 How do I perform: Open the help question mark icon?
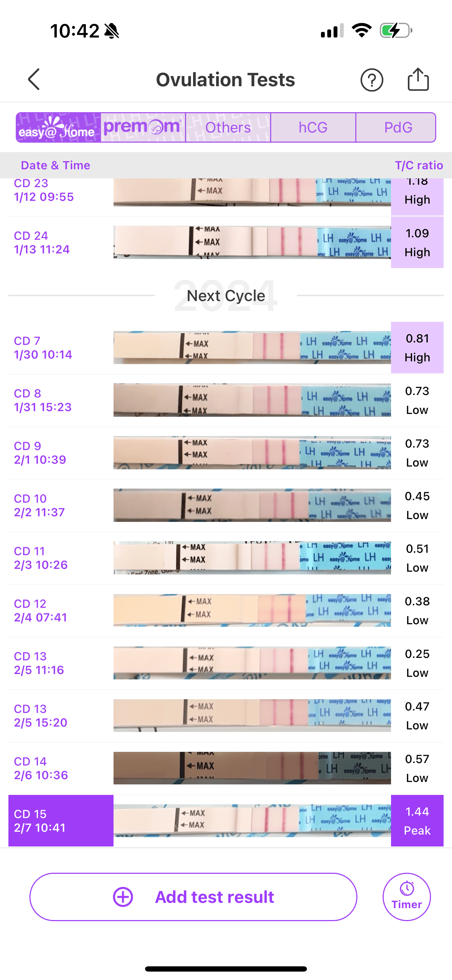(x=372, y=80)
